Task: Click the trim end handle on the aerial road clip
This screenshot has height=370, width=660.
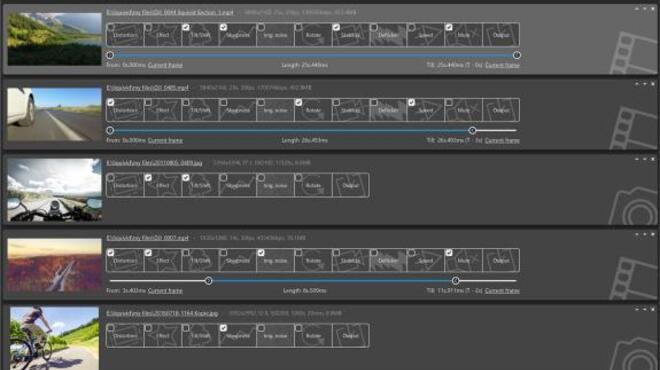Action: coord(455,281)
